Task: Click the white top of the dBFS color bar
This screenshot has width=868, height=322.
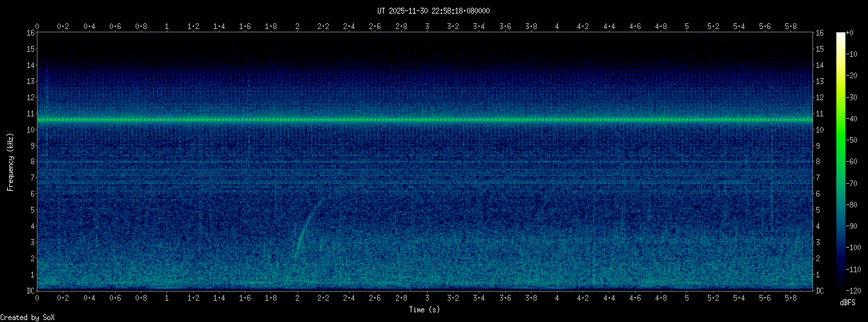Action: 840,36
